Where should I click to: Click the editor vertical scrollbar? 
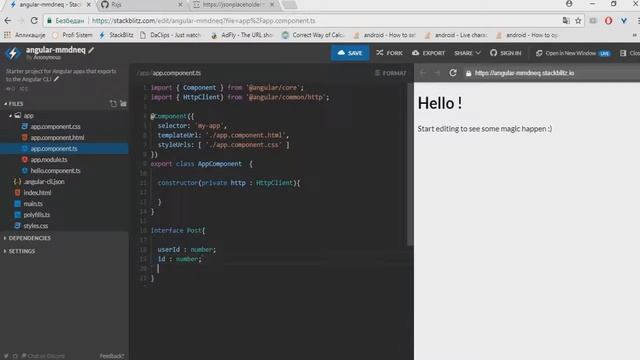410,164
